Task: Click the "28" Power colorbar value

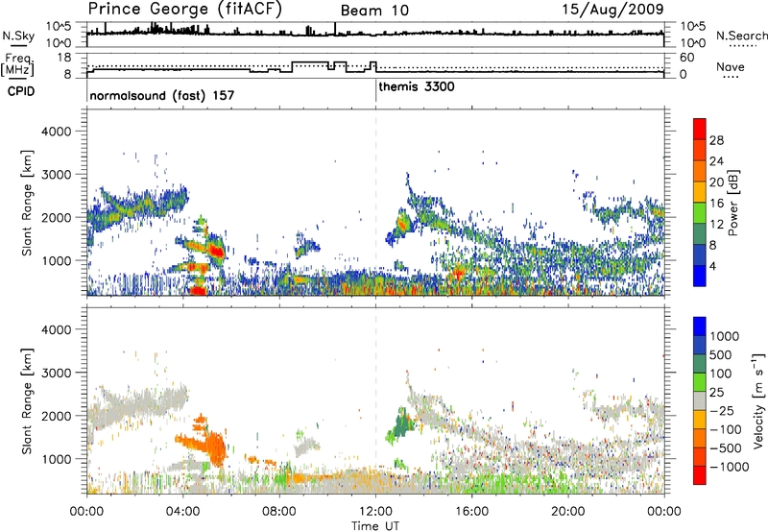Action: click(716, 140)
